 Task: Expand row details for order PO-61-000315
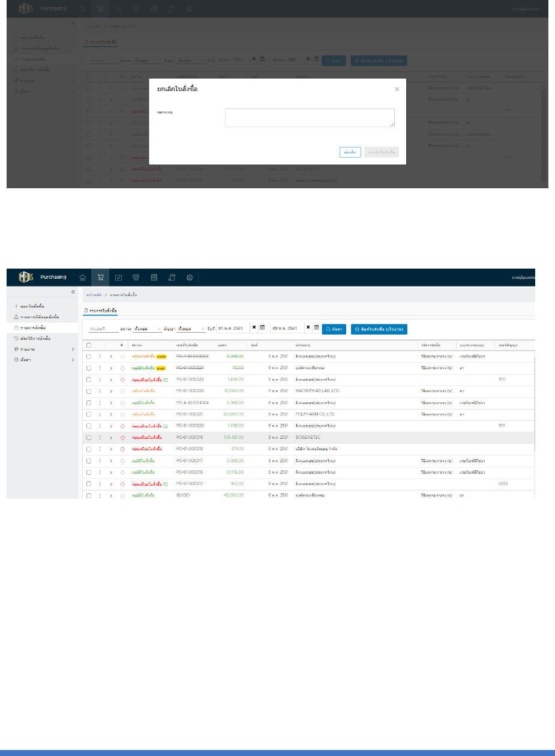click(x=111, y=484)
